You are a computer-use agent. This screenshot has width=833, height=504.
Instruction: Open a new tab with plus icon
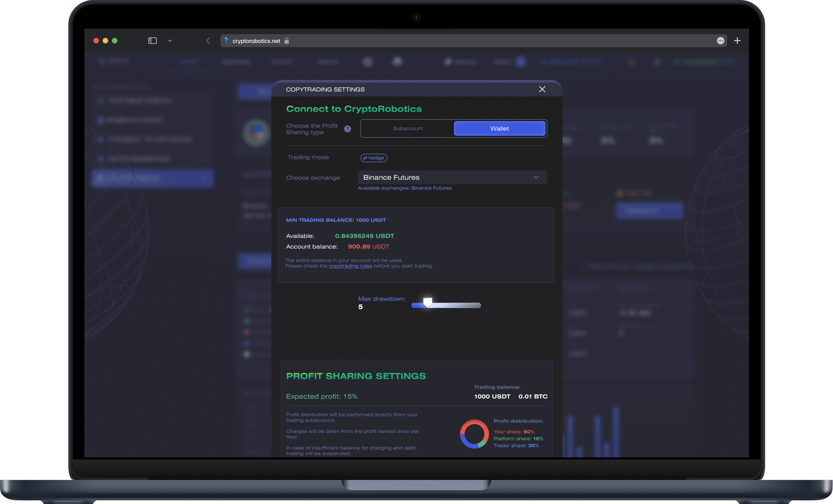coord(737,41)
